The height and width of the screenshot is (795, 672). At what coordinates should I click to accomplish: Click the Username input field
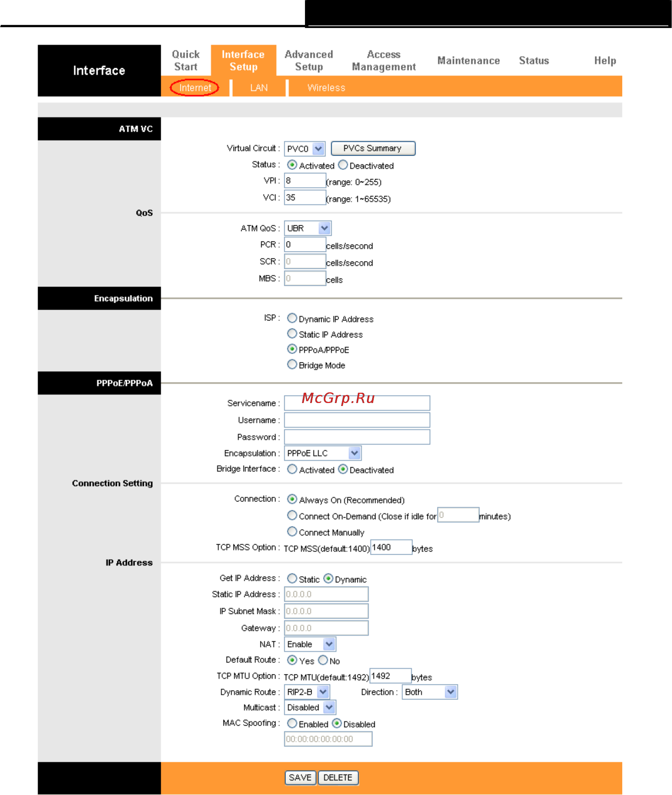point(357,420)
